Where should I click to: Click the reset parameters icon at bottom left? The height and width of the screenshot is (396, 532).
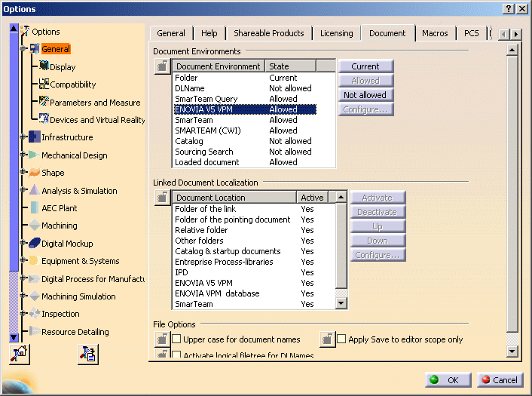pos(20,355)
